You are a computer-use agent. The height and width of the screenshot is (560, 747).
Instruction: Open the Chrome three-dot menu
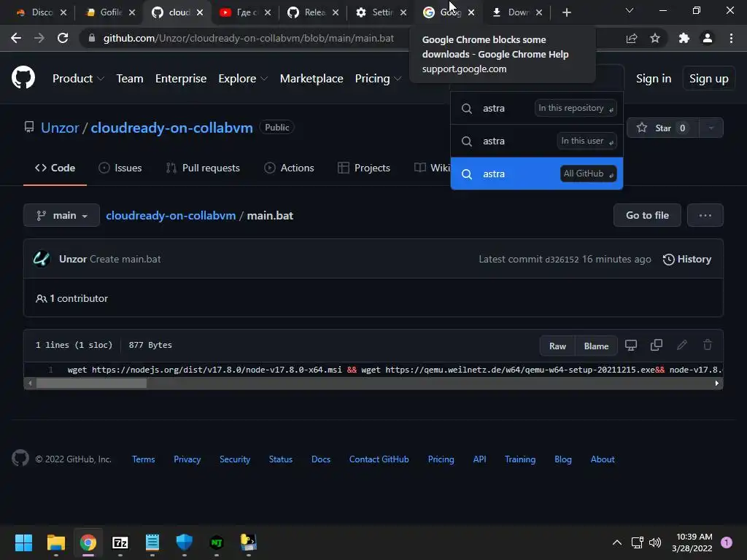pos(731,38)
